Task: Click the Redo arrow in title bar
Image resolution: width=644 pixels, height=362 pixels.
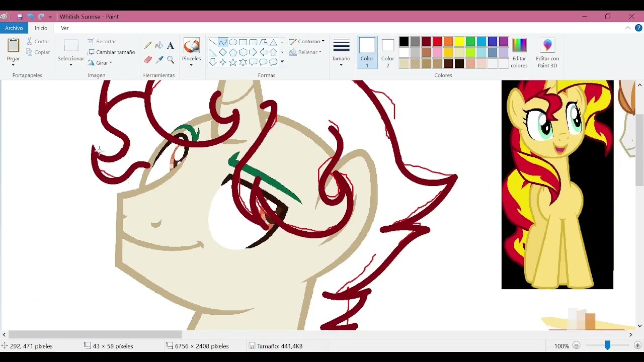Action: pos(41,17)
